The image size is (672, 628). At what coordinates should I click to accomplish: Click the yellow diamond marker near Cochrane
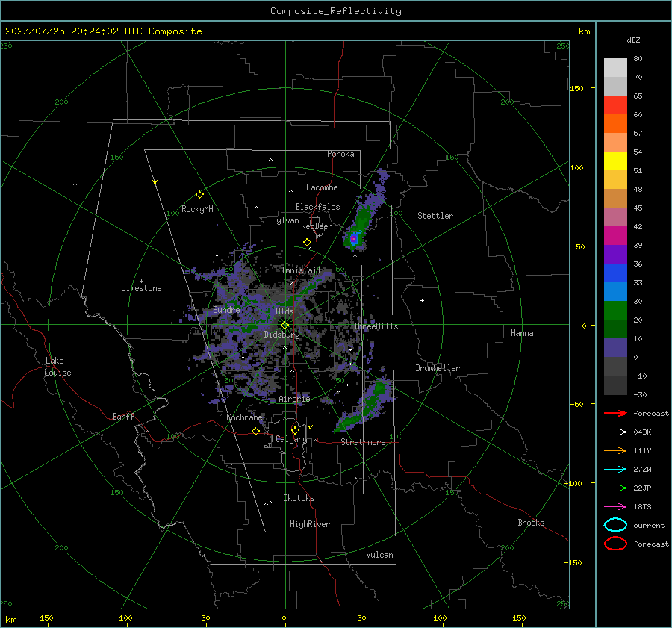pyautogui.click(x=256, y=432)
